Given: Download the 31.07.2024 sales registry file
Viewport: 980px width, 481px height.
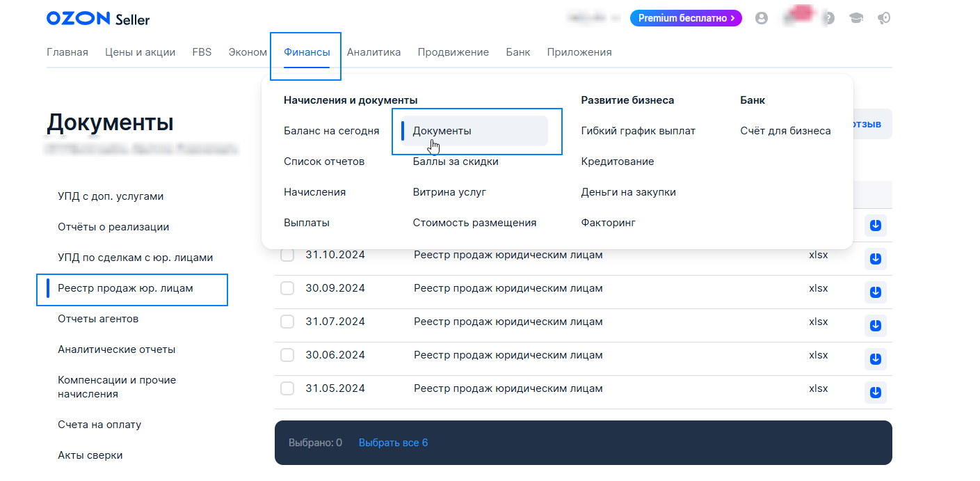Looking at the screenshot, I should point(876,326).
